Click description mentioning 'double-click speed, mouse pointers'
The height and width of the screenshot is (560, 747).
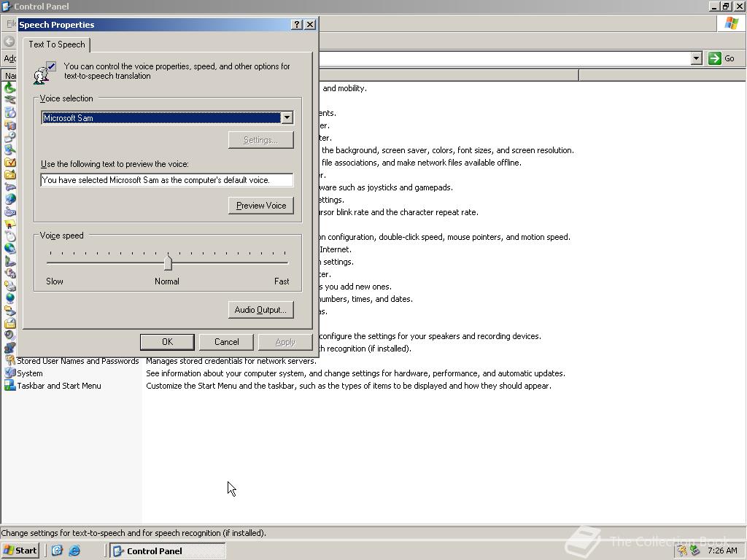point(444,237)
